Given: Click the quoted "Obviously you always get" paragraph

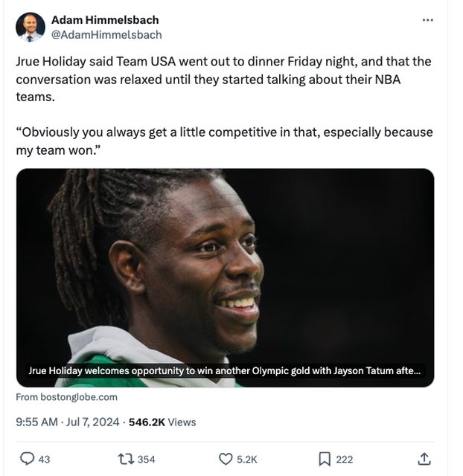Looking at the screenshot, I should coord(223,141).
